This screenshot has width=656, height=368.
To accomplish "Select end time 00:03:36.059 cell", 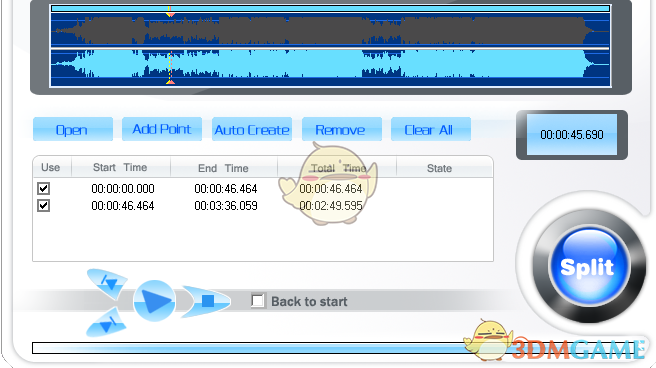I will [226, 206].
